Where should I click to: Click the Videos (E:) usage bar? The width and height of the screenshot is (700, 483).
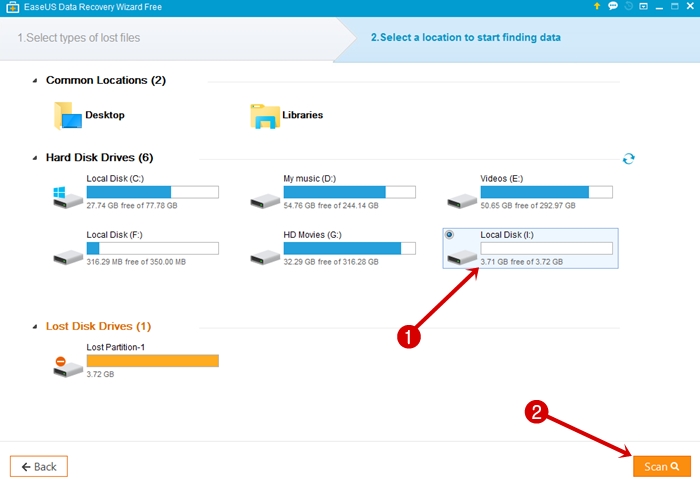pos(546,192)
